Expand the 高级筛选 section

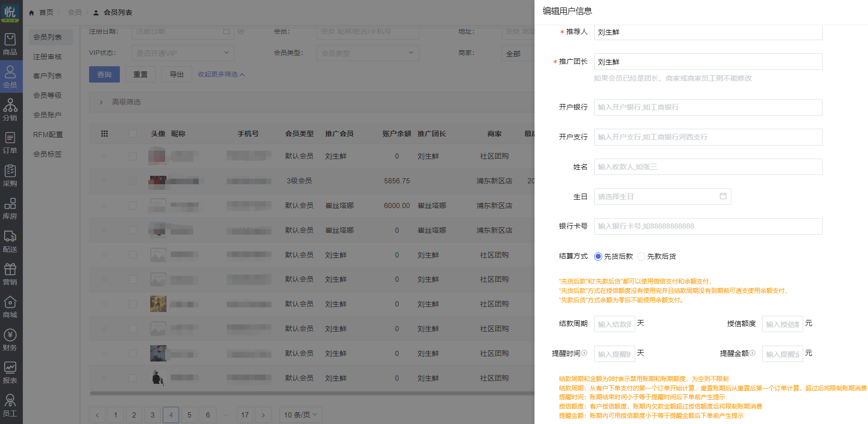tap(101, 102)
